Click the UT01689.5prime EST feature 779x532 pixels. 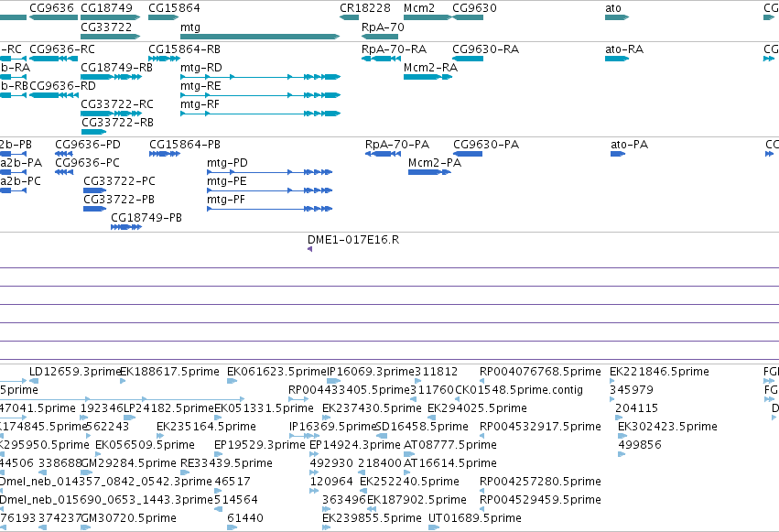[x=434, y=527]
